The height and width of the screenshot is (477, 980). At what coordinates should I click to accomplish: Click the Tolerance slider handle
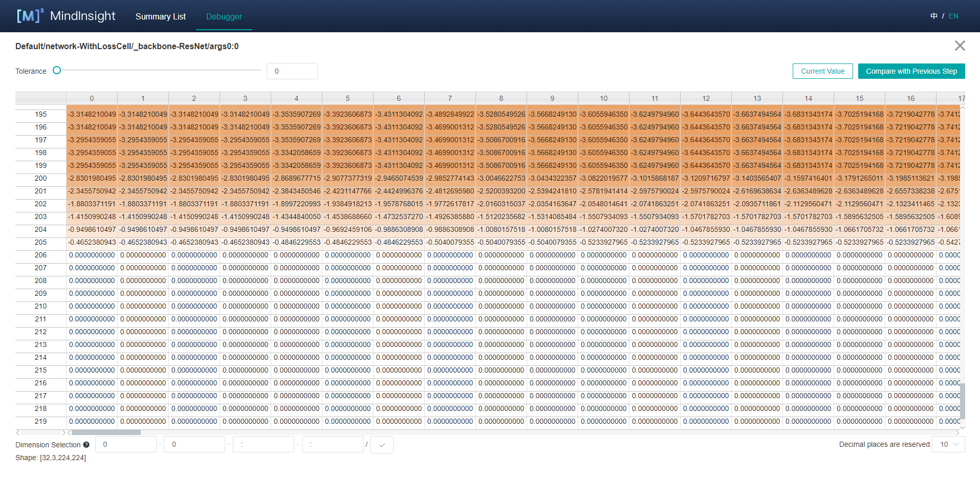click(x=57, y=71)
